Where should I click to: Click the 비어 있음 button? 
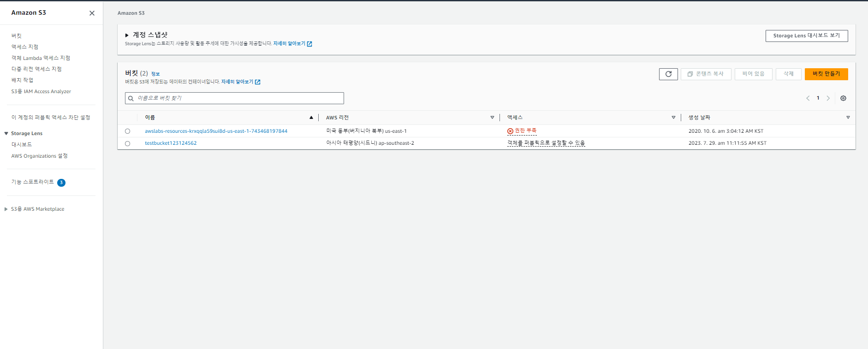click(x=753, y=74)
